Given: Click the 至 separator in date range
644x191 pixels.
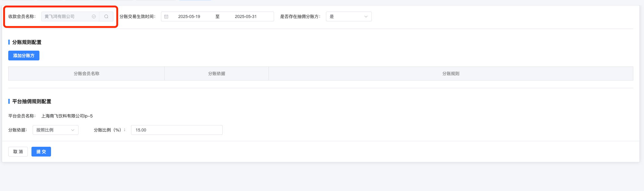Looking at the screenshot, I should coord(218,16).
